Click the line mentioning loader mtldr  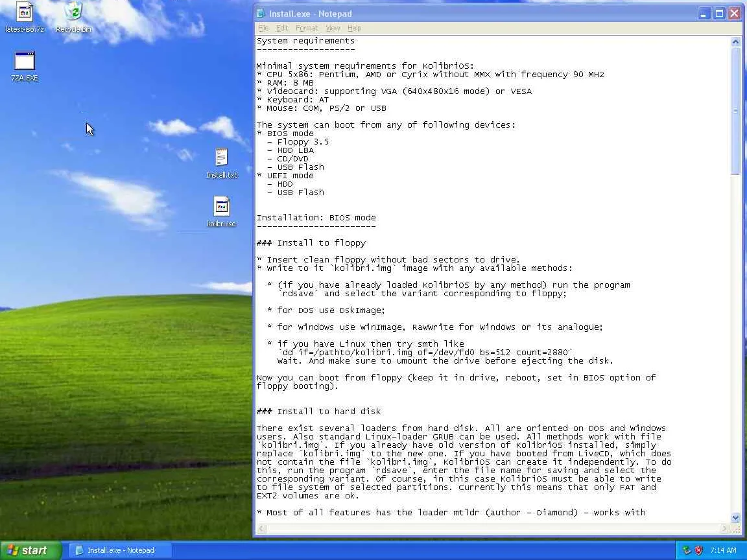pyautogui.click(x=451, y=513)
